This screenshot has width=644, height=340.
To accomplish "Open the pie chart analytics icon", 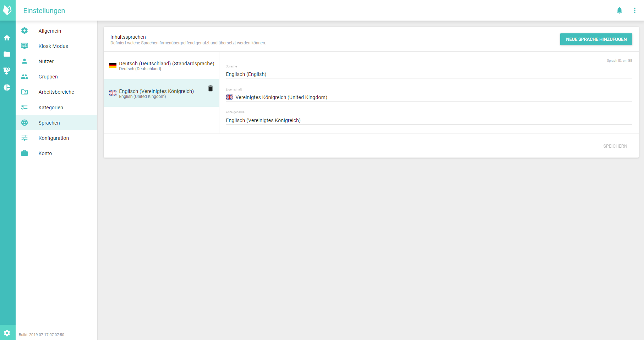I will tap(7, 88).
